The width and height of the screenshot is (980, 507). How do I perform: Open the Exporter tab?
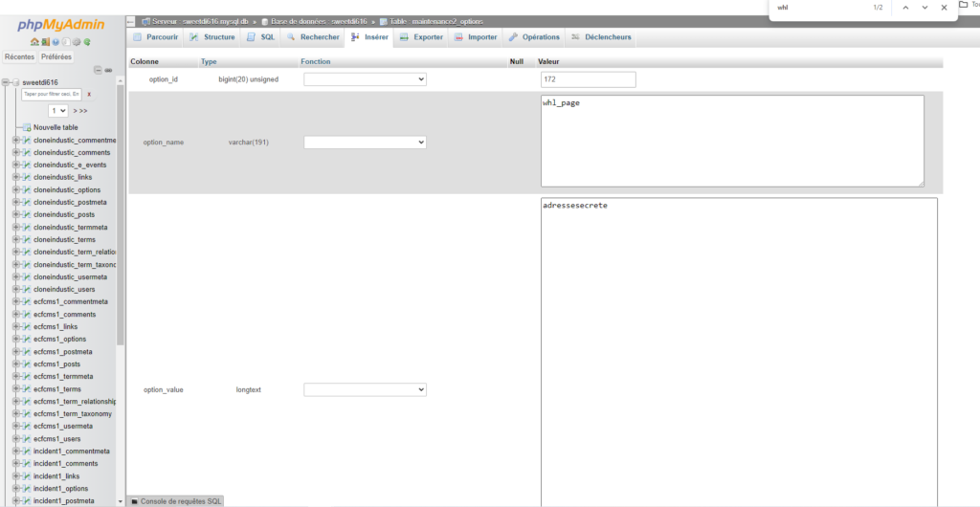421,37
